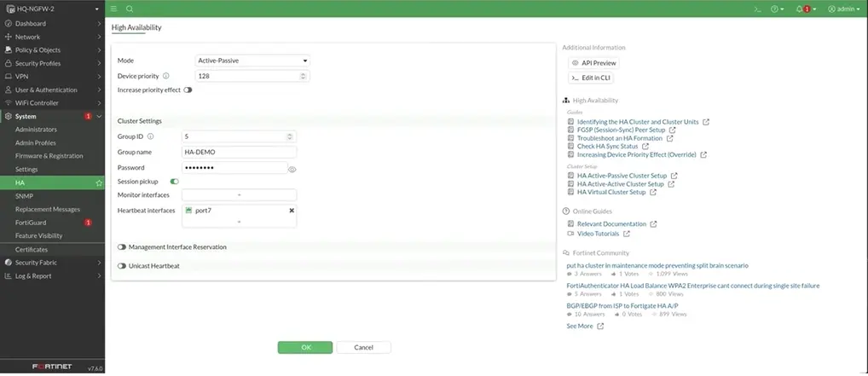Open the admin user menu
Viewport: 868px width, 376px height.
click(844, 9)
